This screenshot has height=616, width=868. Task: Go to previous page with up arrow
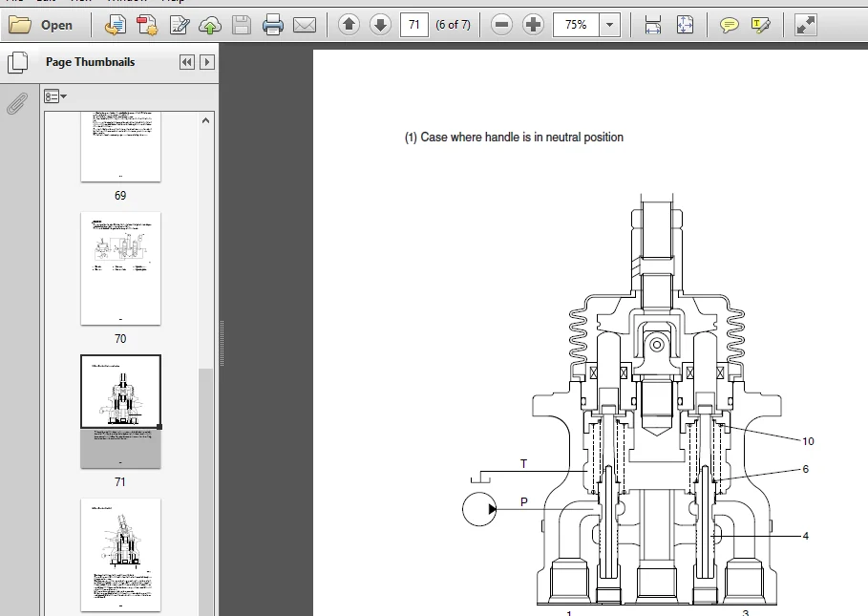(x=349, y=24)
